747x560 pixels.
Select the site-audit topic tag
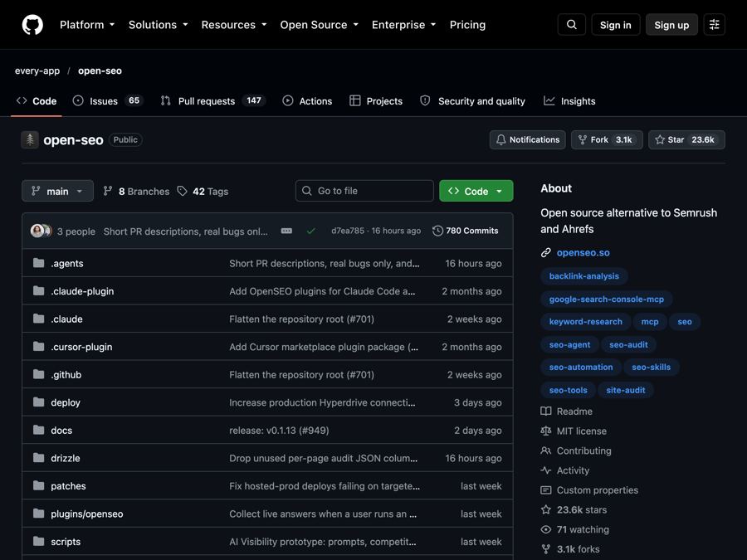tap(626, 390)
